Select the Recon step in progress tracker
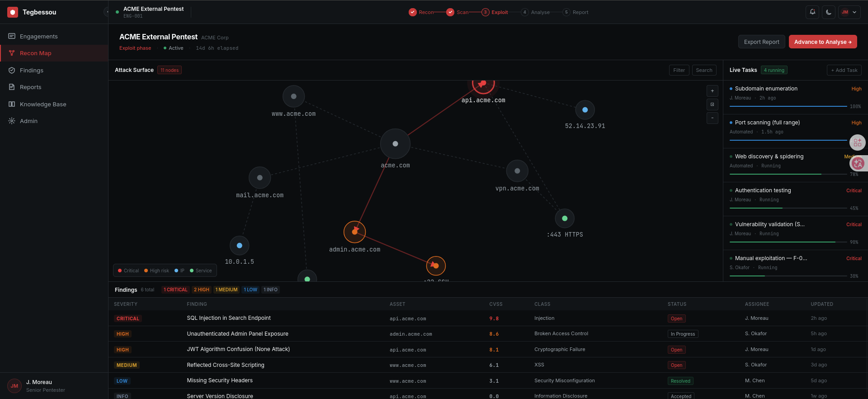Image resolution: width=868 pixels, height=399 pixels. pos(421,12)
